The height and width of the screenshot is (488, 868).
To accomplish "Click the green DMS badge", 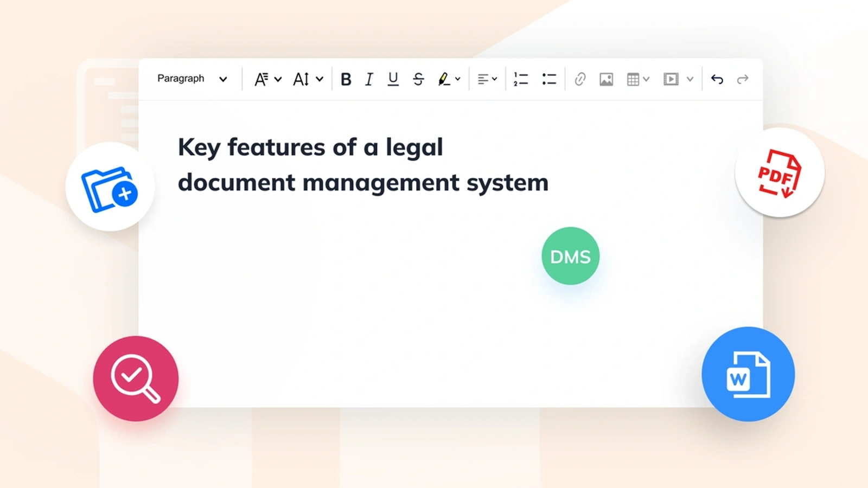I will 570,256.
